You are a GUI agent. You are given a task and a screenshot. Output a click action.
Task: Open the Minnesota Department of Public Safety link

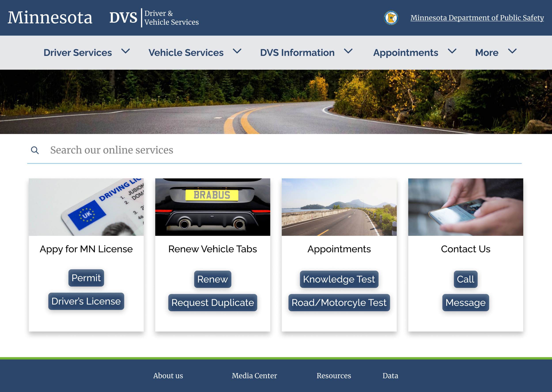click(477, 18)
